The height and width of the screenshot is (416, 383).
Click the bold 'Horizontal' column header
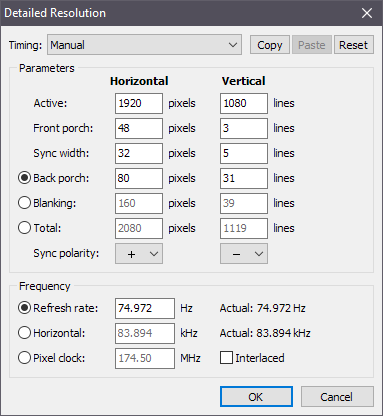pyautogui.click(x=139, y=81)
